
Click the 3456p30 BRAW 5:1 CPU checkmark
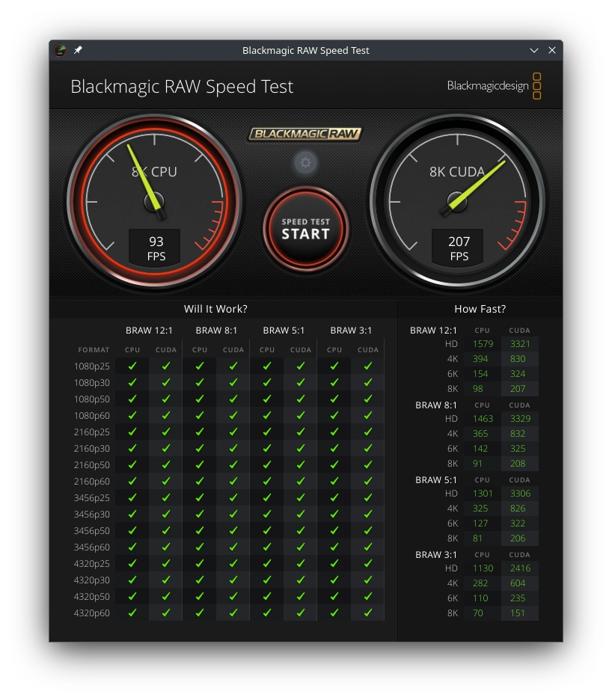[267, 515]
